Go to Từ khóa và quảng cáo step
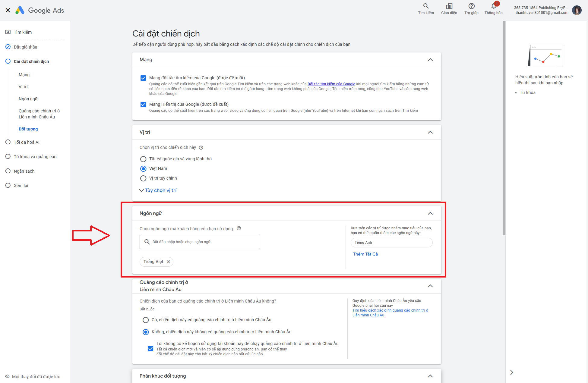 35,157
